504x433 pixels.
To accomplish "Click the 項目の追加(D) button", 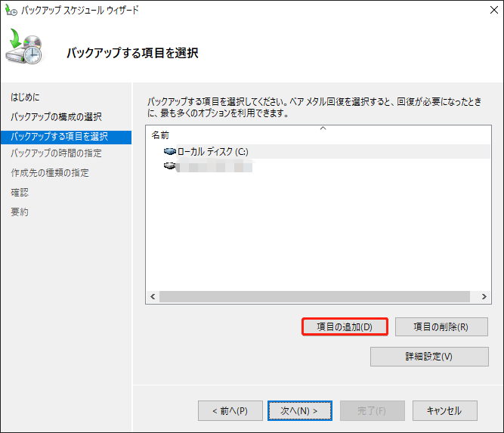I will pos(345,327).
